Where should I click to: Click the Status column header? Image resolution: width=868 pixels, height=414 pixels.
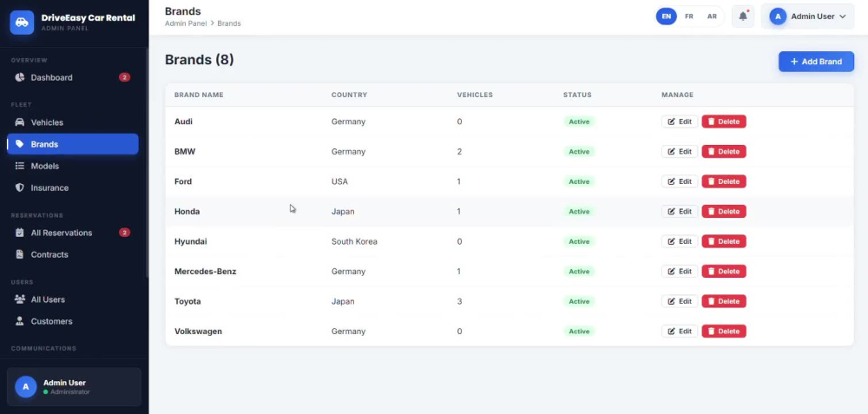[577, 95]
